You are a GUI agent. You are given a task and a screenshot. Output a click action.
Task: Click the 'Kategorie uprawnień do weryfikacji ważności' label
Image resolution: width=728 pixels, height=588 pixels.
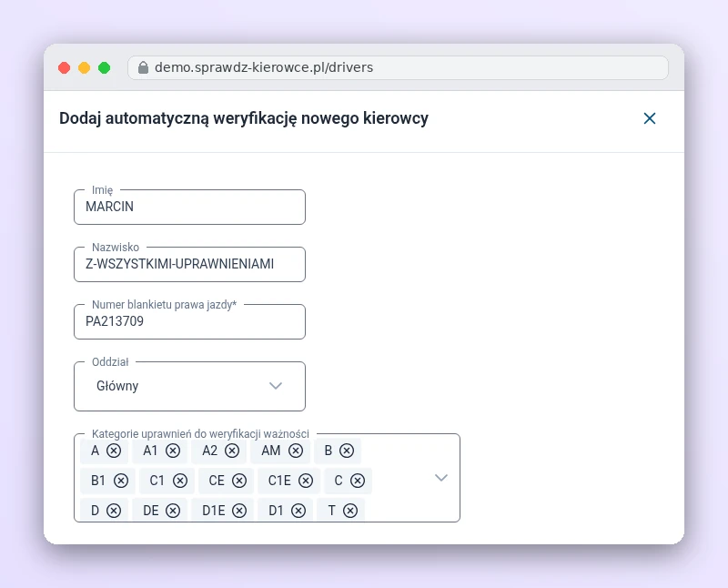pyautogui.click(x=200, y=434)
